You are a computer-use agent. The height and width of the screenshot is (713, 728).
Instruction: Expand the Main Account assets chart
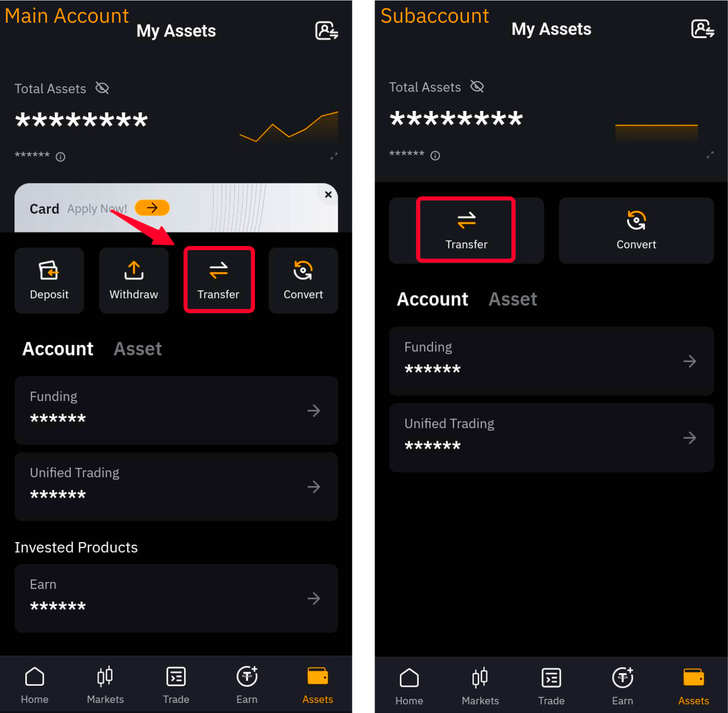[334, 156]
